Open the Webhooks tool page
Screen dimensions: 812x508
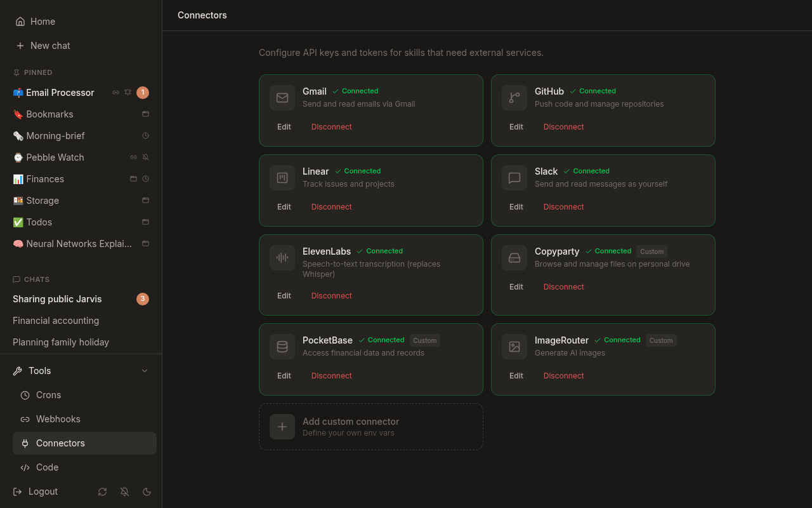coord(84,419)
